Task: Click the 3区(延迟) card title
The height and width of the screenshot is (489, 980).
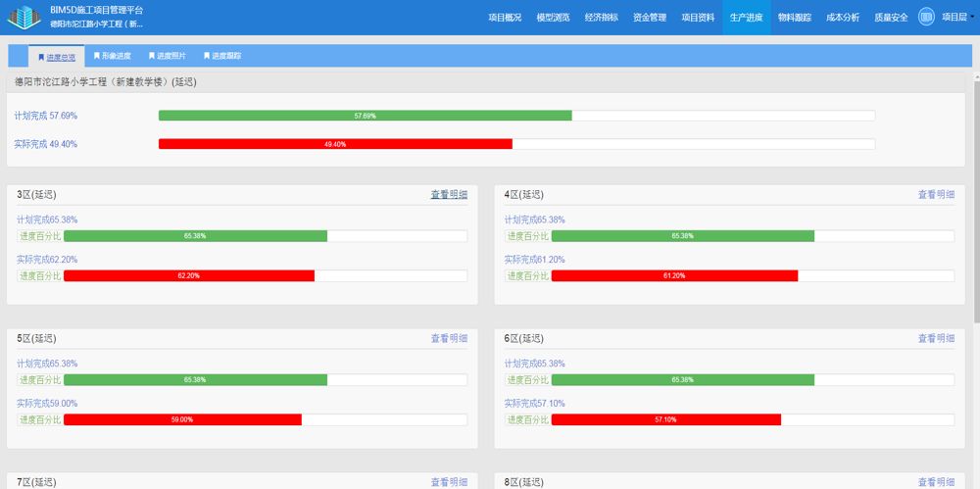Action: click(37, 194)
